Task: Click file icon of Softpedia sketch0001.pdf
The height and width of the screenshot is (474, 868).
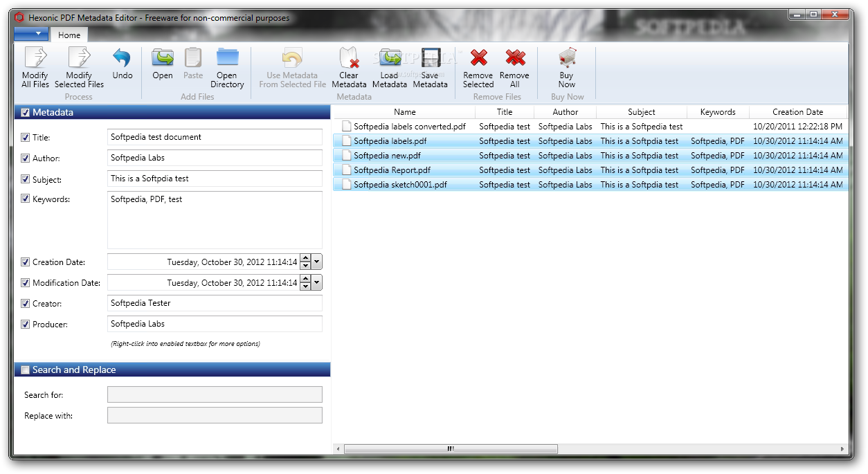Action: (347, 185)
